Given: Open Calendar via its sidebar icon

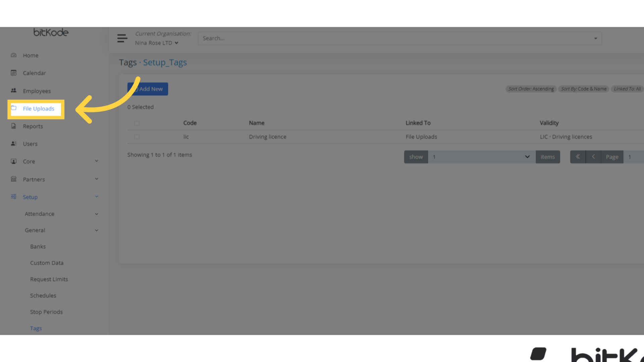Looking at the screenshot, I should pyautogui.click(x=13, y=73).
